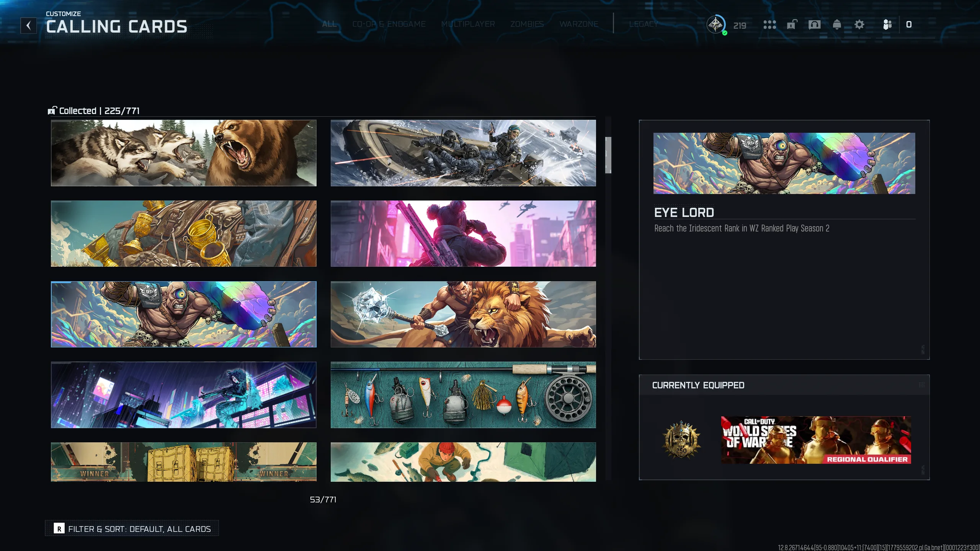Screen dimensions: 980x551
Task: Click the CURRENTLY EQUIPPED header
Action: [698, 385]
